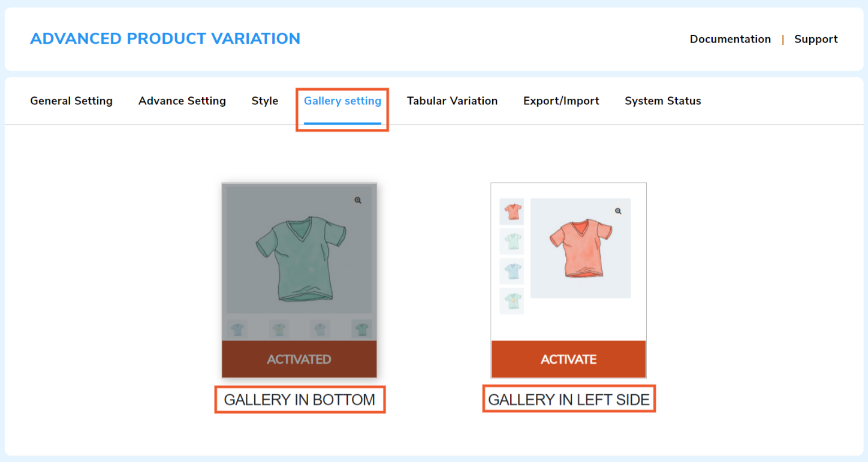Choose the last thumbnail under the green shirt

(x=361, y=329)
